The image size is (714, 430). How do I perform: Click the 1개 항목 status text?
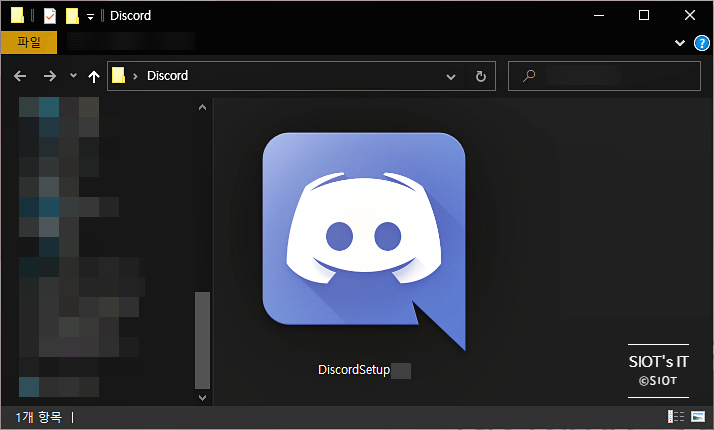click(x=39, y=417)
